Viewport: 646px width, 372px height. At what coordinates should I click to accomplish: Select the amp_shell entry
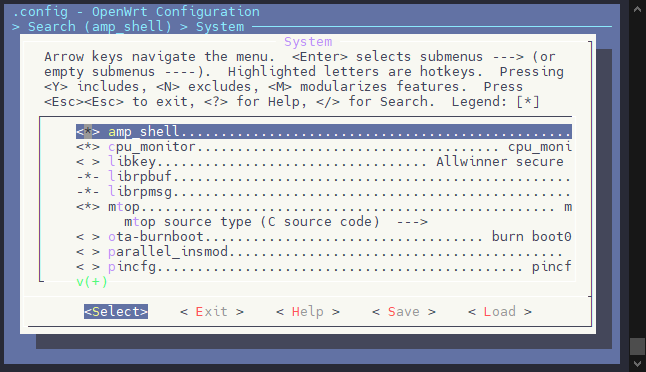(x=324, y=132)
